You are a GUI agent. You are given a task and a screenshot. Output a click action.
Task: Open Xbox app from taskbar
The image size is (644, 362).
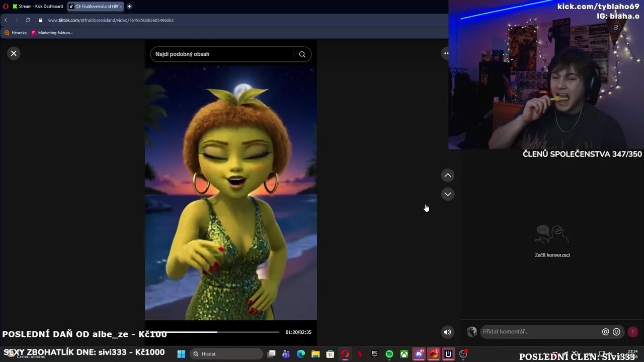point(404,354)
